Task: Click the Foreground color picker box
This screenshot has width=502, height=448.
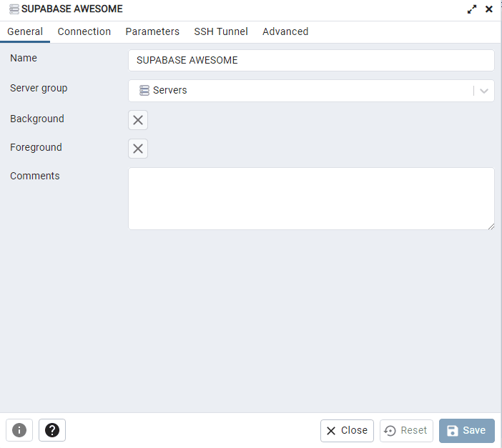Action: coord(138,149)
